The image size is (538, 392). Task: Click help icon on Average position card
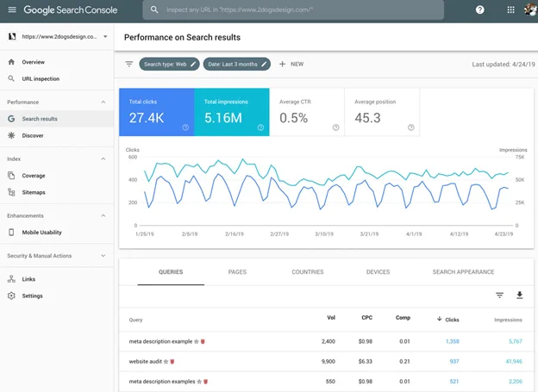point(411,128)
